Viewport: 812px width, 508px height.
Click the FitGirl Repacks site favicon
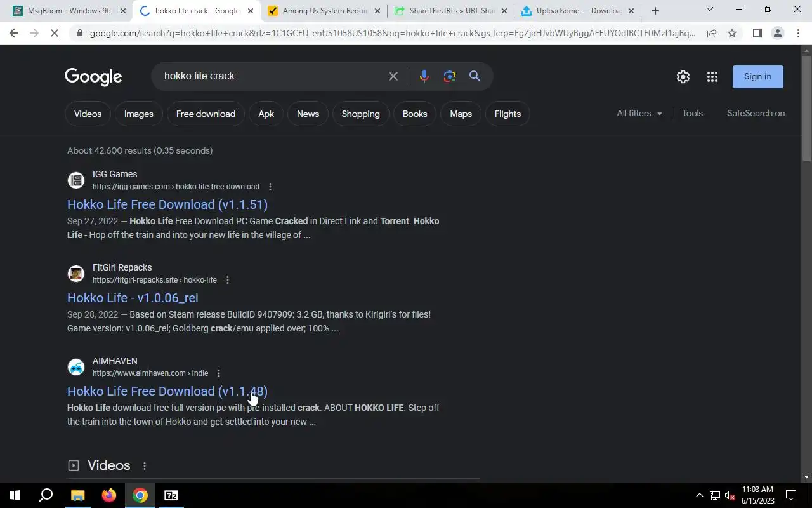[x=76, y=274]
